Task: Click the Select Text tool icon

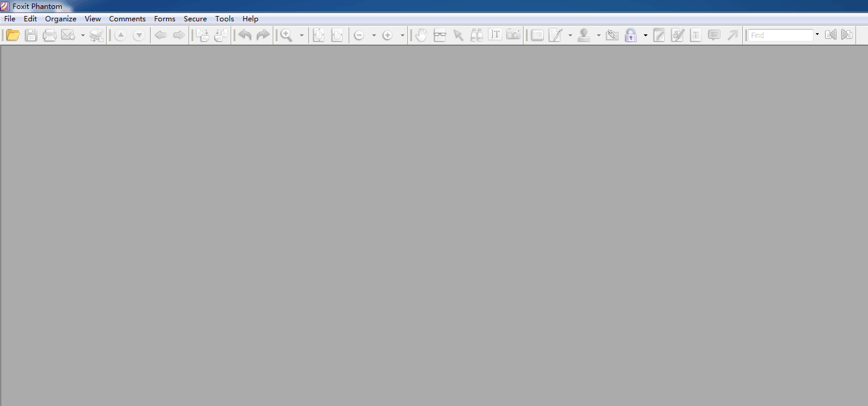Action: coord(495,35)
